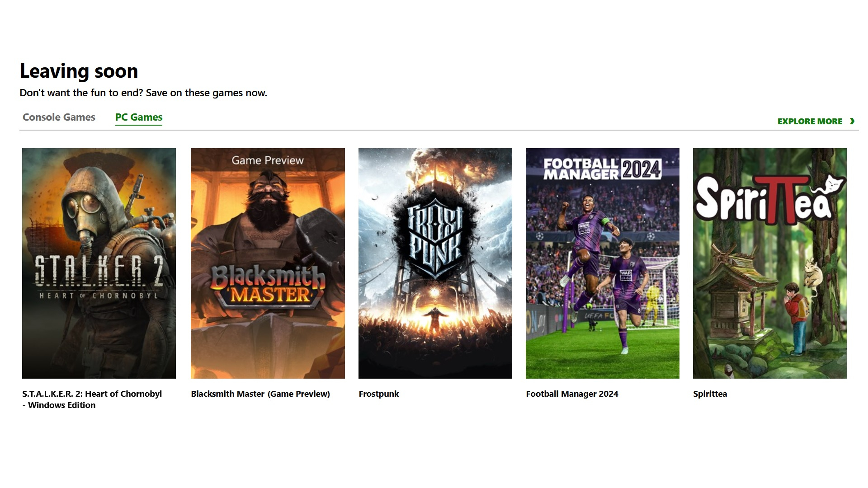The width and height of the screenshot is (868, 488).
Task: Click the Football Manager 2024 title text
Action: click(572, 394)
